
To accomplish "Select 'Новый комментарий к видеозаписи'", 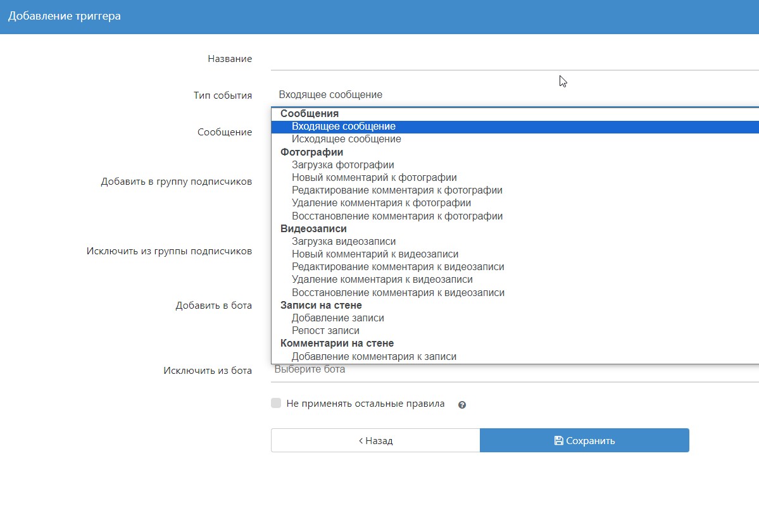I will pyautogui.click(x=375, y=254).
